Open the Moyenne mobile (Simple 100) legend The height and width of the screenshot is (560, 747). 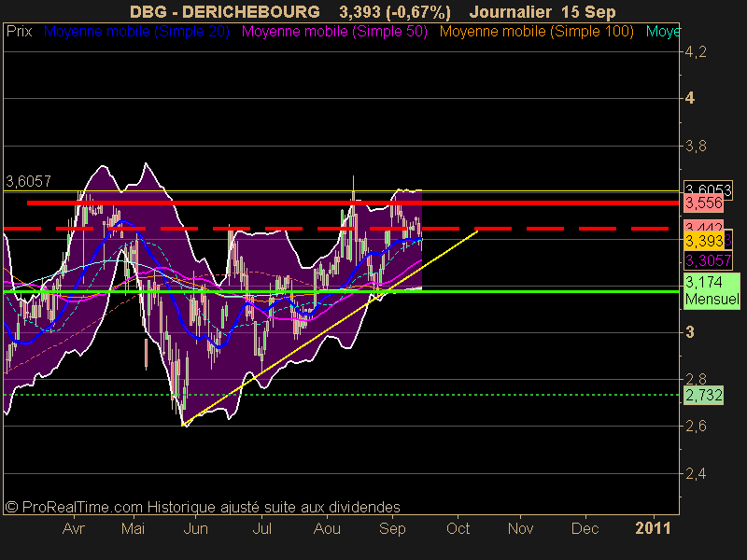[536, 32]
